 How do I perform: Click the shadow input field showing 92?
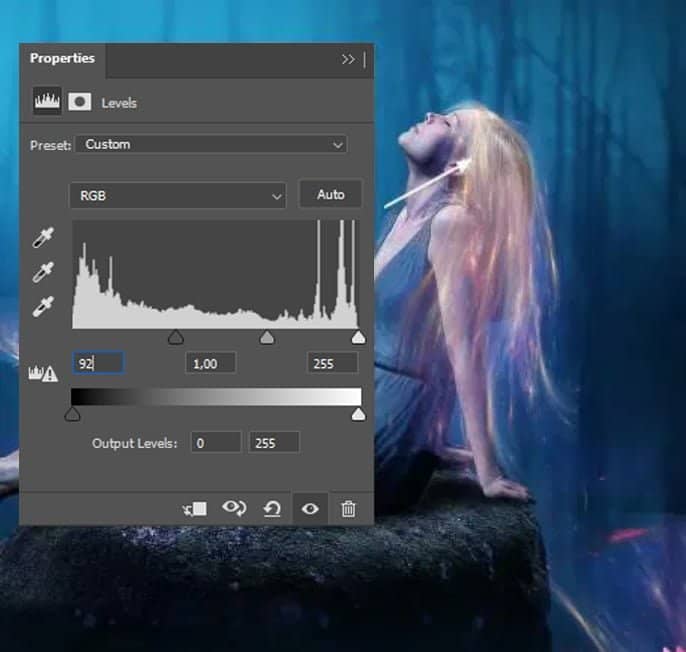pyautogui.click(x=98, y=363)
